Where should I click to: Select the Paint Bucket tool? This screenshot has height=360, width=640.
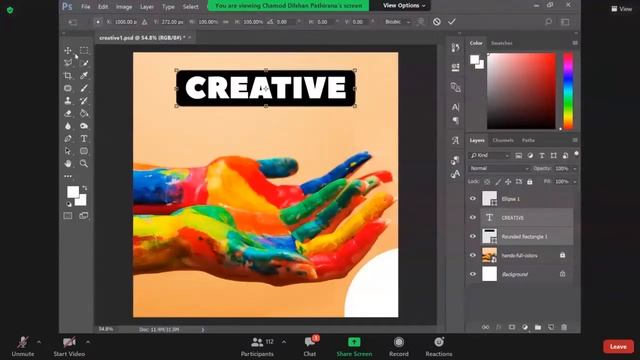tap(84, 113)
